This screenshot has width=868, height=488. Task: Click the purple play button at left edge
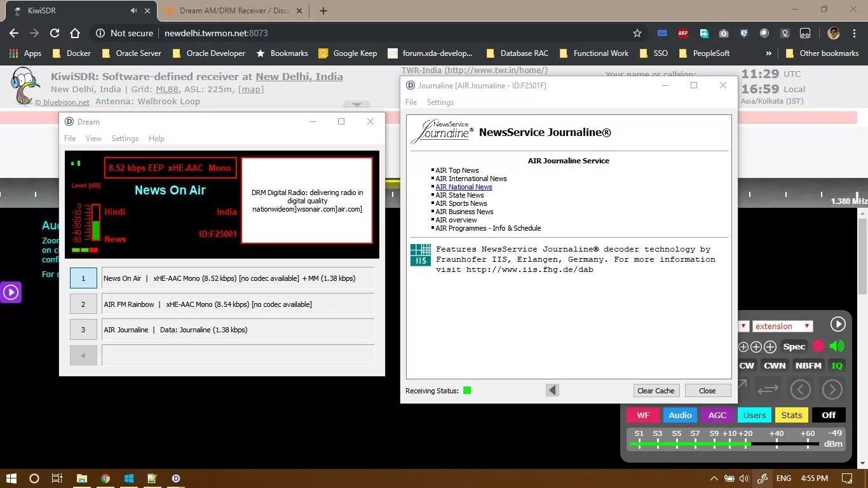pyautogui.click(x=11, y=292)
